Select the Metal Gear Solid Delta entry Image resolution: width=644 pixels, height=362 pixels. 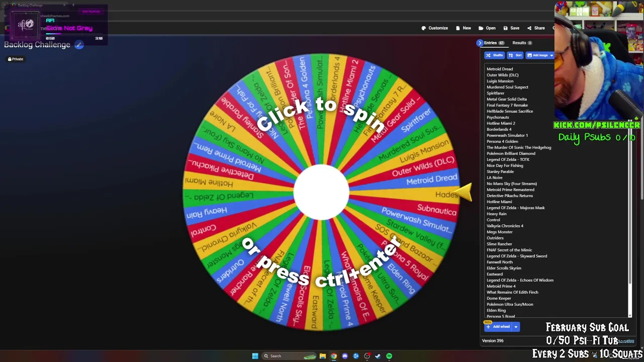click(x=507, y=100)
